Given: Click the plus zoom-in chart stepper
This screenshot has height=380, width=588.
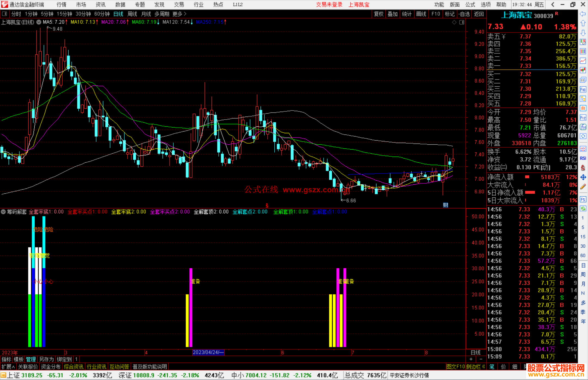Looking at the screenshot, I should click(x=471, y=359).
